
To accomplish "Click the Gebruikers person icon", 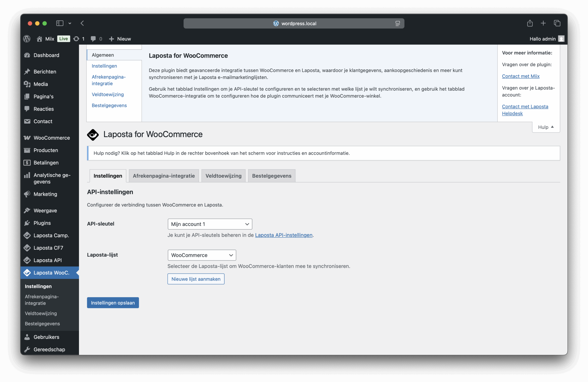I will [x=27, y=337].
